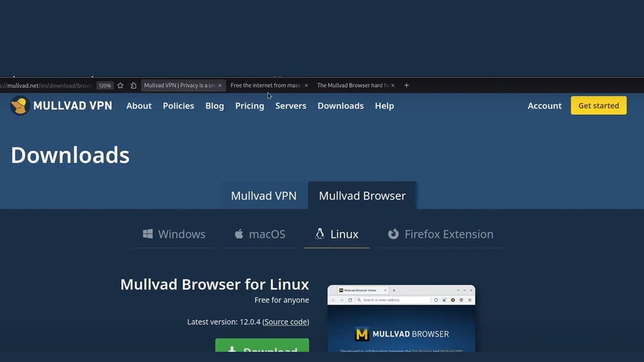Choose the Linux platform tab
The width and height of the screenshot is (644, 362).
[x=337, y=235]
